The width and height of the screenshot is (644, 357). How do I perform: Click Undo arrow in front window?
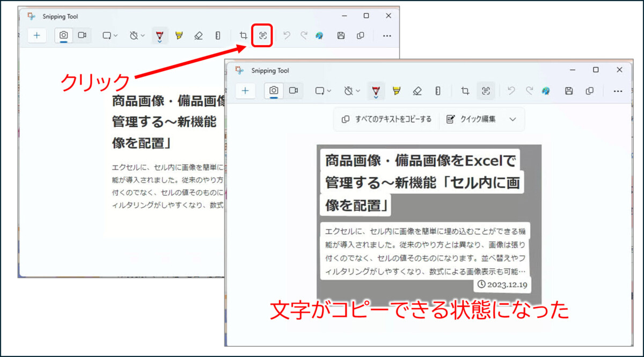pos(511,91)
